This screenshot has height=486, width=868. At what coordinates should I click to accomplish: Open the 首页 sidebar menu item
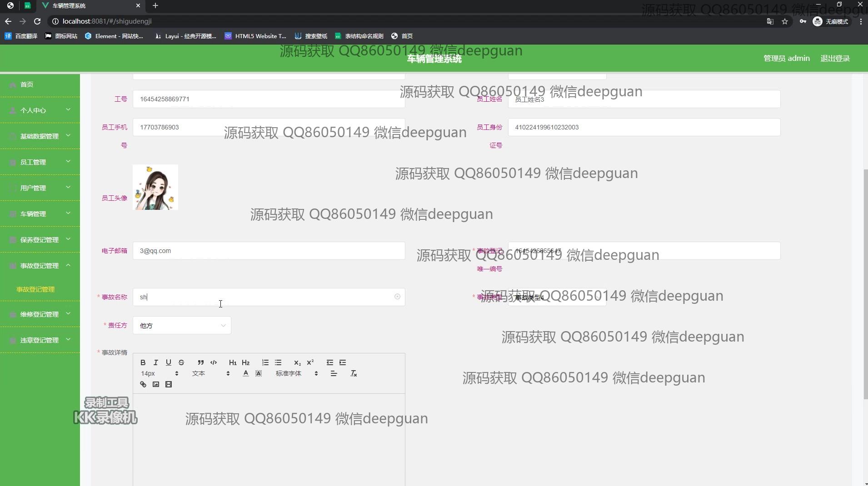27,84
